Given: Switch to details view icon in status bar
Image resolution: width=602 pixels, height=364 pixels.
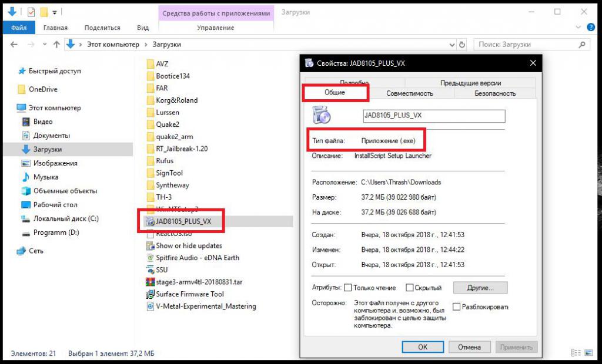Looking at the screenshot, I should click(x=576, y=352).
